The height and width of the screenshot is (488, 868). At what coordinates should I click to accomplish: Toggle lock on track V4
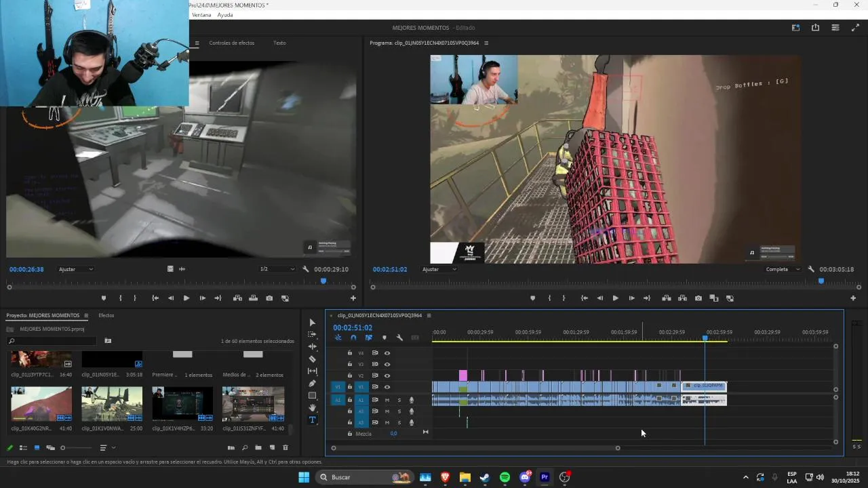[350, 353]
